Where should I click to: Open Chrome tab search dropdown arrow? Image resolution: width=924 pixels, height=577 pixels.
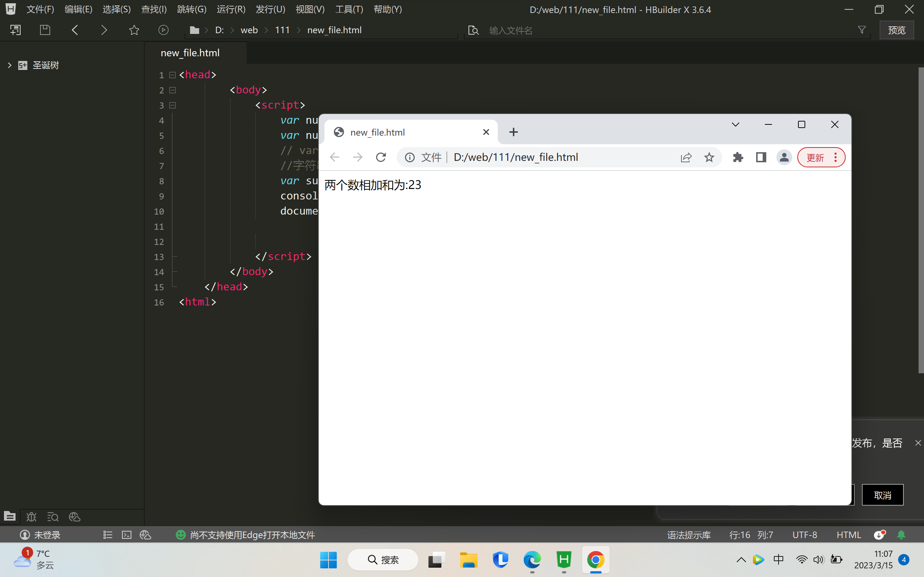pyautogui.click(x=735, y=124)
